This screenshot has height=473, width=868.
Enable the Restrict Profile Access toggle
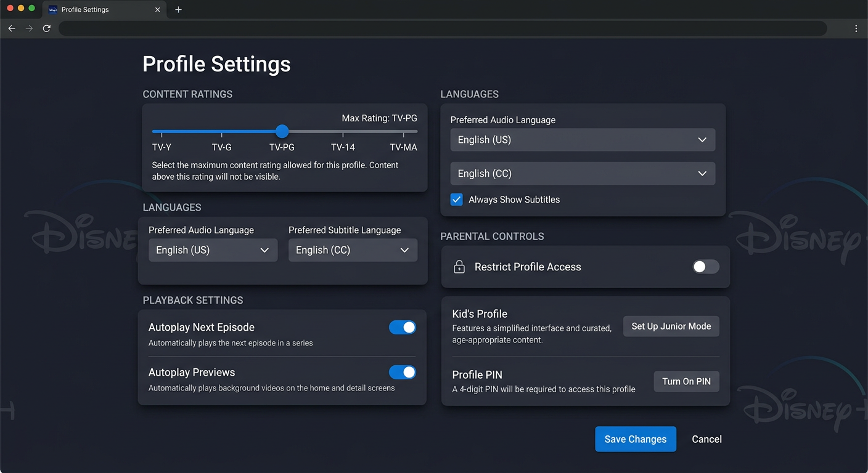click(705, 267)
